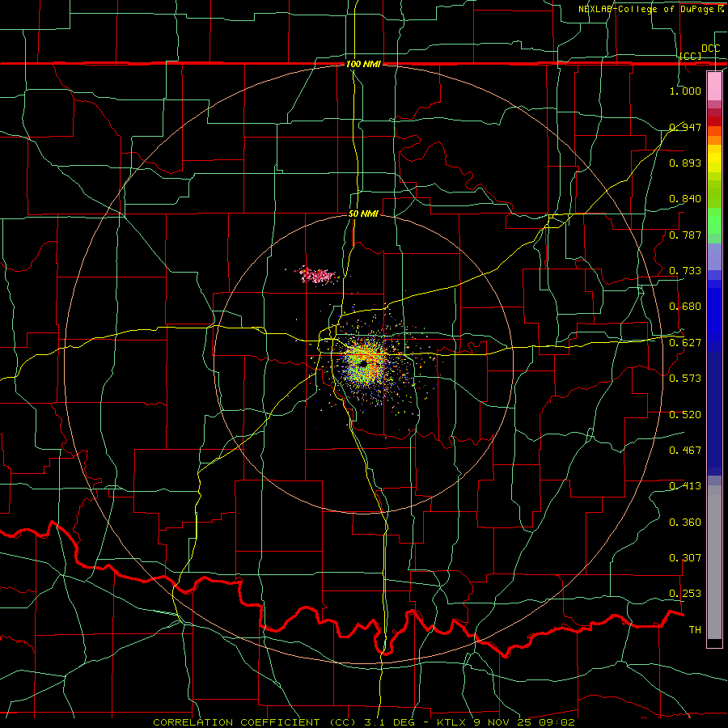Select the DCC product label
This screenshot has width=728, height=728.
click(710, 49)
